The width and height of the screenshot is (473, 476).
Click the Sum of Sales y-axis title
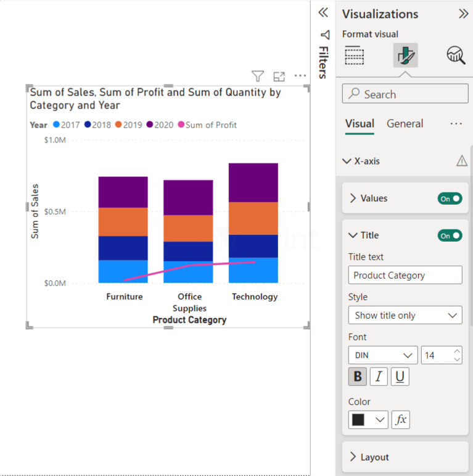(35, 211)
